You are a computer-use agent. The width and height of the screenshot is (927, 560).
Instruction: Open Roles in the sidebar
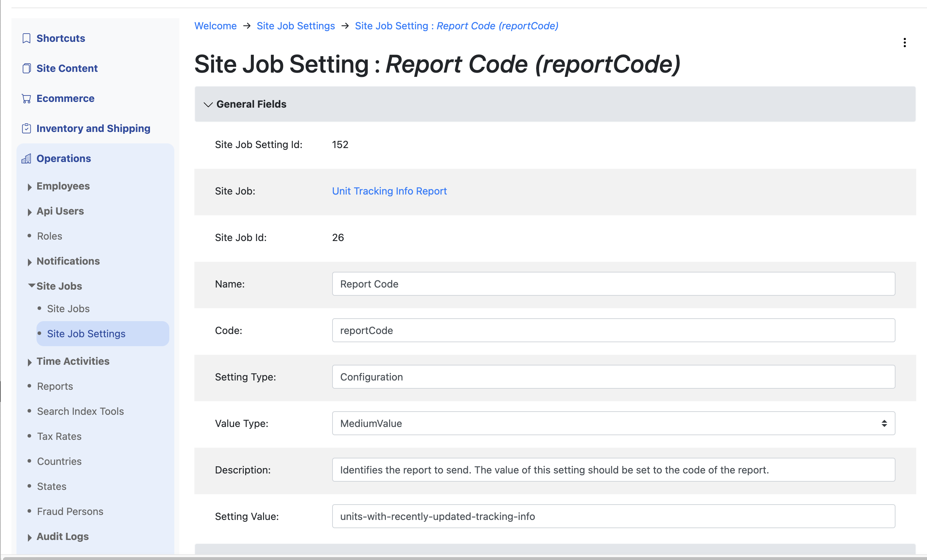click(x=50, y=236)
